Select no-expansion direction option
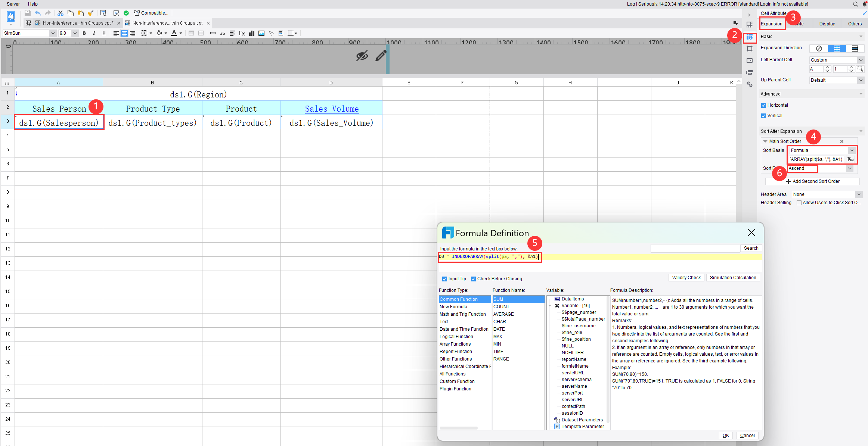 pyautogui.click(x=819, y=49)
